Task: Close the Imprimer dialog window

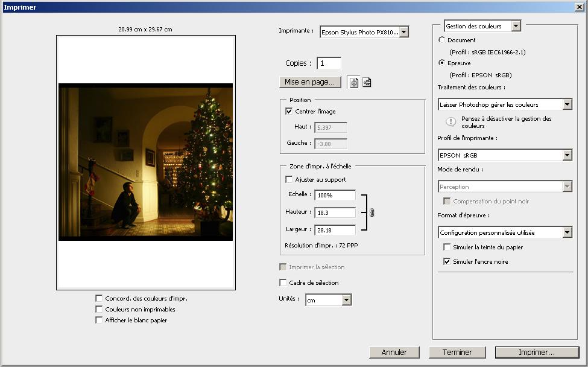Action: (x=579, y=7)
